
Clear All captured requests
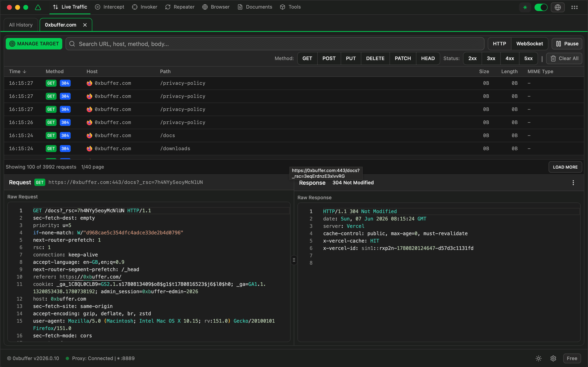pyautogui.click(x=564, y=58)
